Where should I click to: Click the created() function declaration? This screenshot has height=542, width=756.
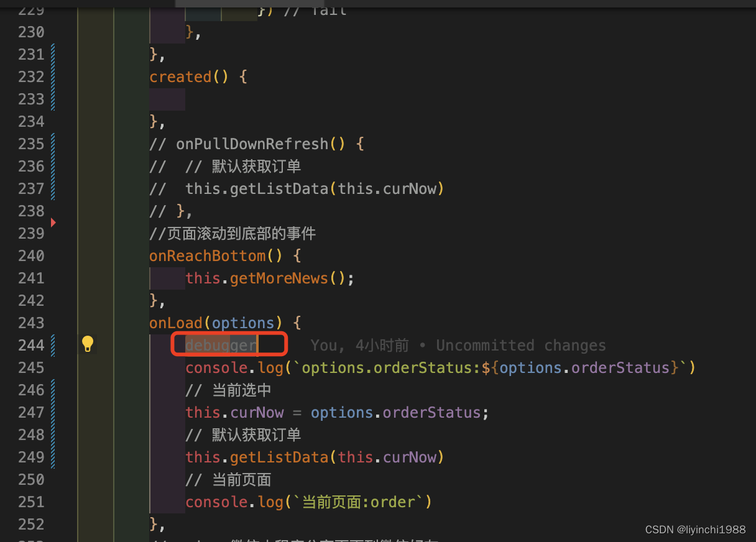click(180, 76)
